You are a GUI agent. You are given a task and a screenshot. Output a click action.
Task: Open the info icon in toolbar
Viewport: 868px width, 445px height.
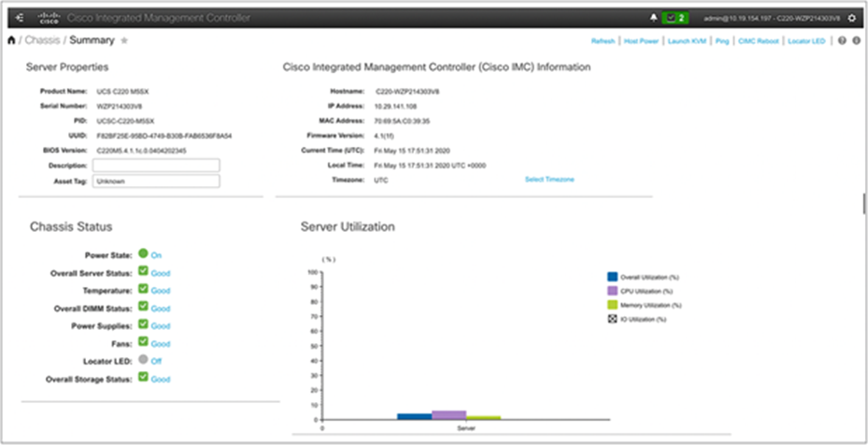click(857, 40)
